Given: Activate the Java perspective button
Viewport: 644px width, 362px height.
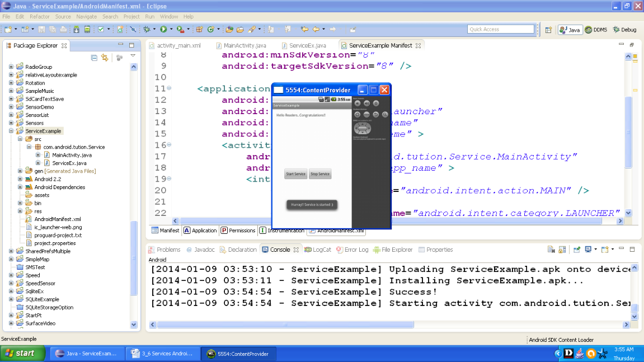Looking at the screenshot, I should [570, 29].
